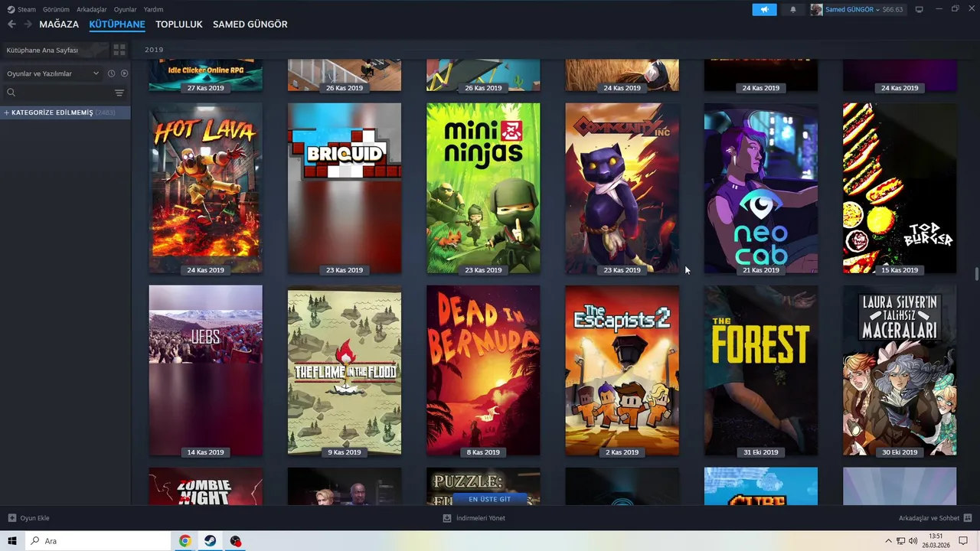Open The Flame in the Flood cover

click(344, 370)
